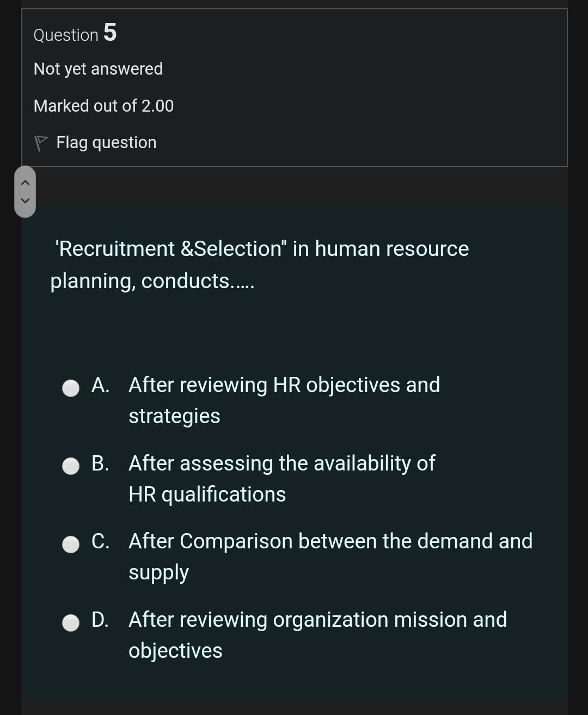Viewport: 588px width, 715px height.
Task: Click option C text about demand and supply
Action: click(330, 556)
